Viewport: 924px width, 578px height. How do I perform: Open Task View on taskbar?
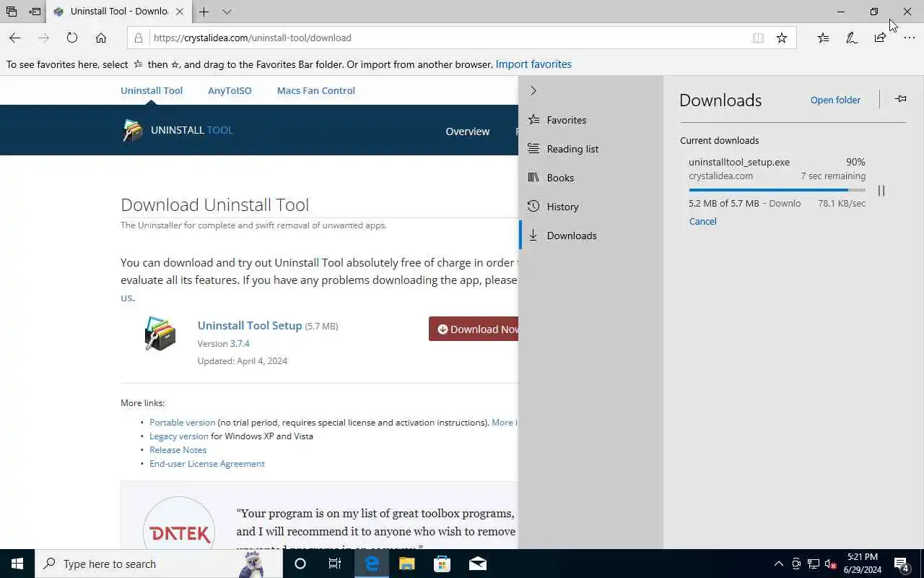pyautogui.click(x=335, y=564)
